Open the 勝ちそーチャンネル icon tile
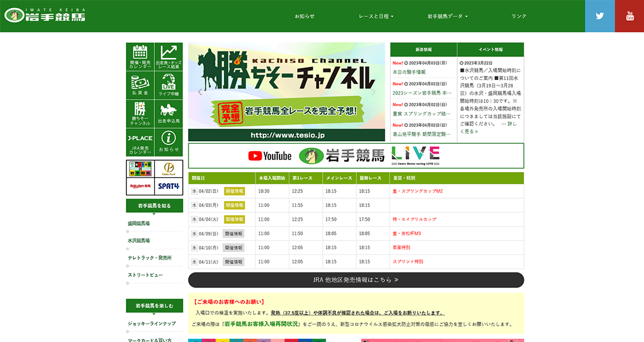644x342 pixels. click(x=140, y=114)
